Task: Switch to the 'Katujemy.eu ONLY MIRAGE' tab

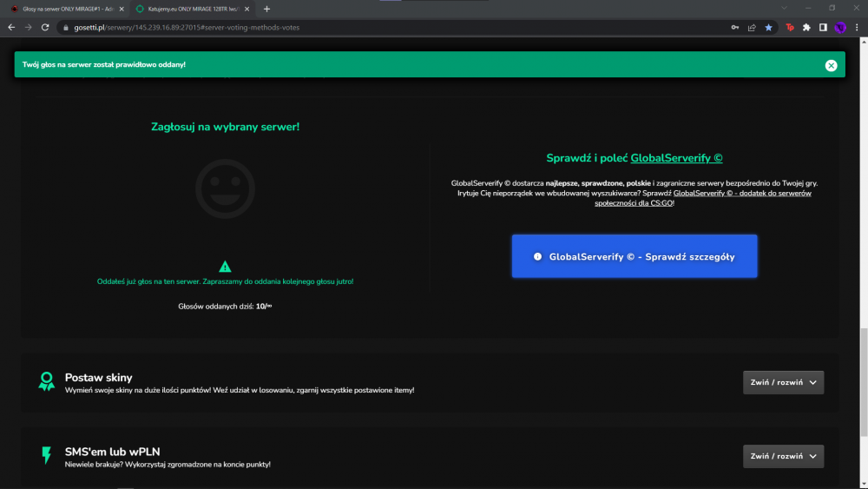Action: (x=193, y=9)
